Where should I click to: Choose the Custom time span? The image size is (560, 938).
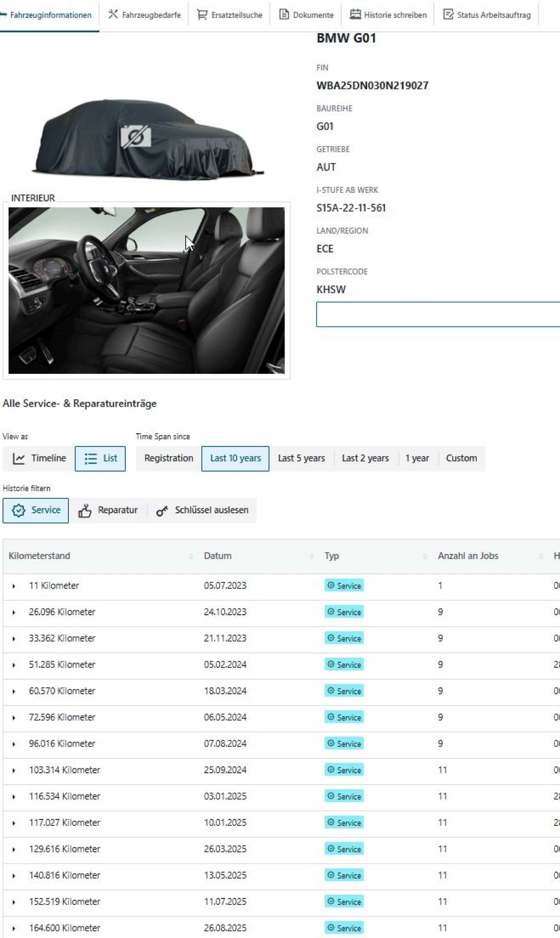[x=461, y=458]
